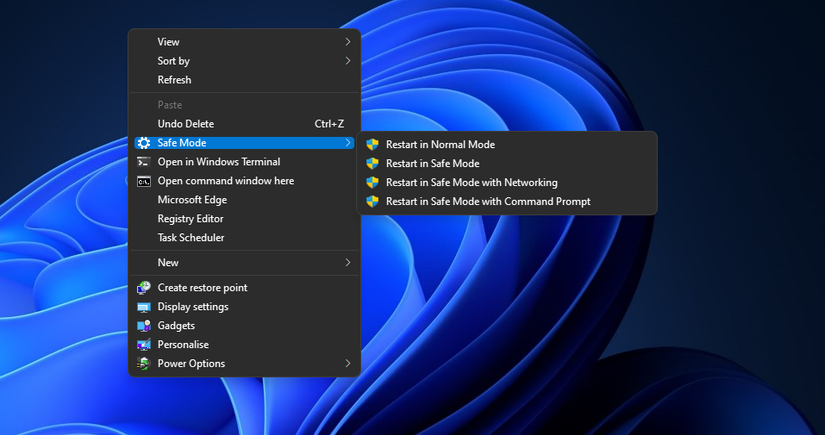This screenshot has width=825, height=435.
Task: Expand the Safe Mode submenu chevron
Action: click(x=348, y=143)
